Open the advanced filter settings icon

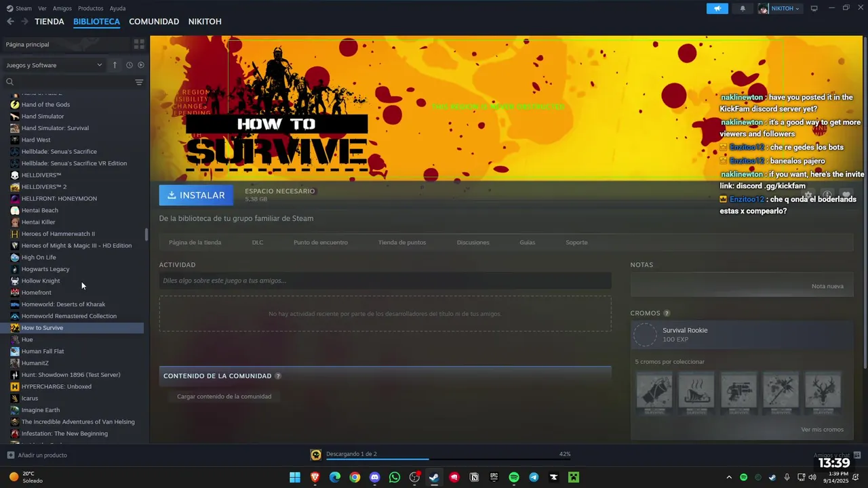tap(139, 82)
